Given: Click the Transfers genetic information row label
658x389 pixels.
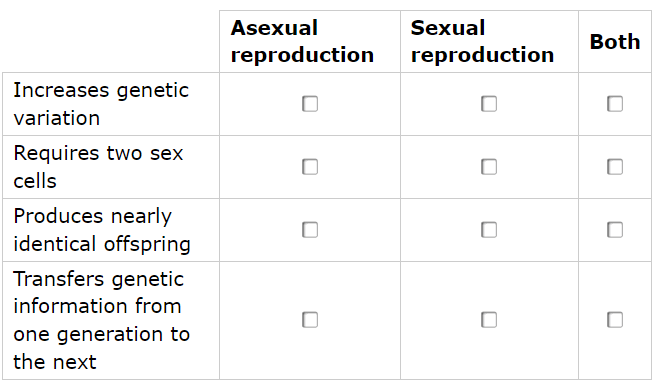Looking at the screenshot, I should [x=101, y=320].
